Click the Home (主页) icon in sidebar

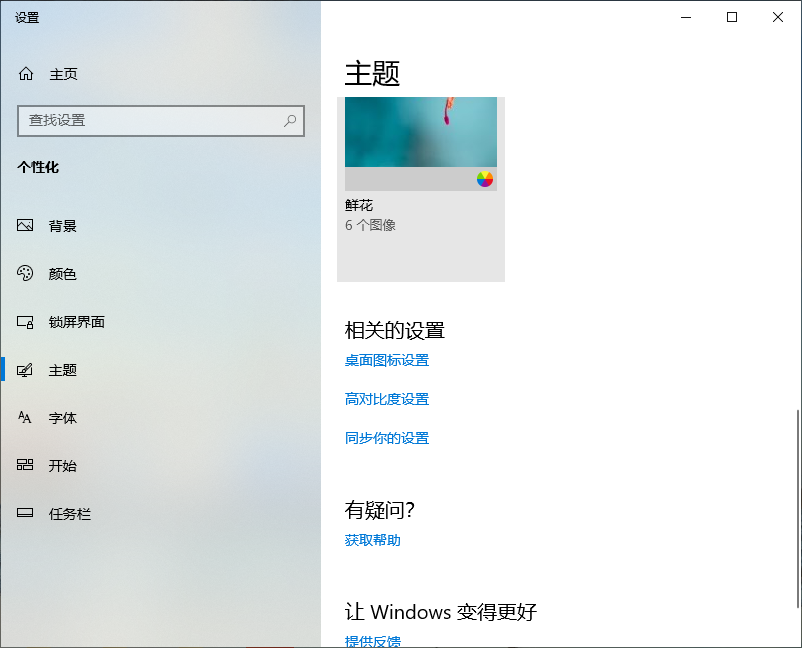[x=28, y=73]
